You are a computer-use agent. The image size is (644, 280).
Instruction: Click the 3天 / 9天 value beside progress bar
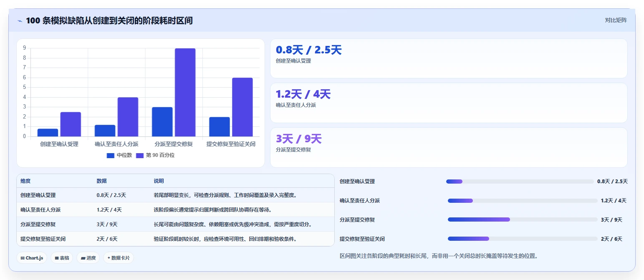611,220
